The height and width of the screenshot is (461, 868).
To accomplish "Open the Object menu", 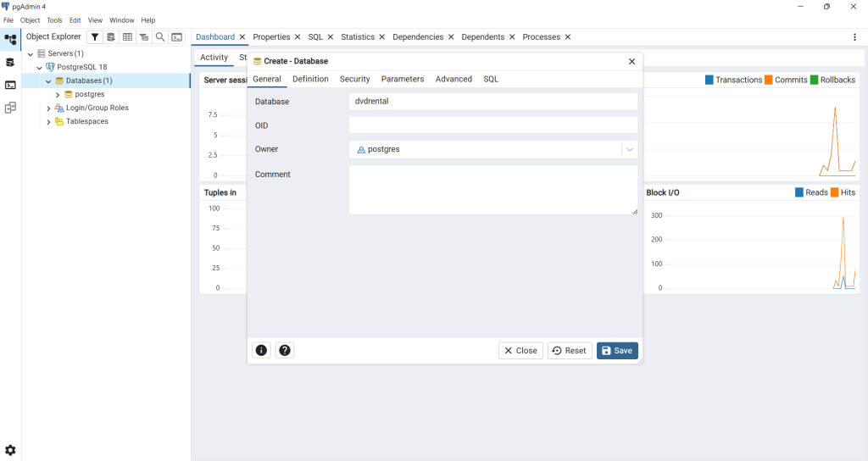I will click(30, 20).
